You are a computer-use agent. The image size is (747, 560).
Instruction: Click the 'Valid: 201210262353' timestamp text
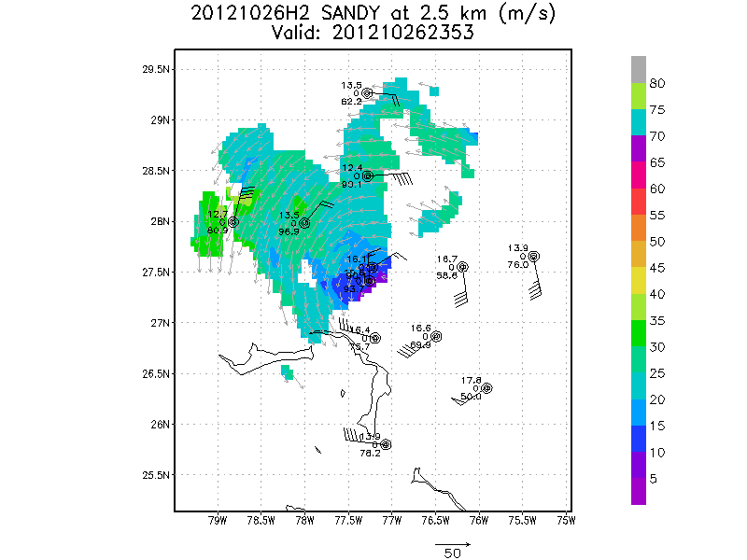pyautogui.click(x=373, y=33)
